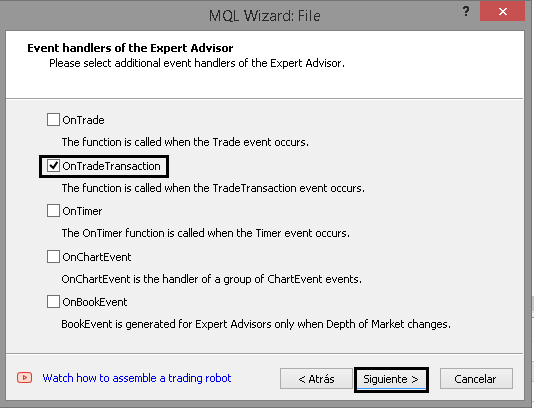Enable the OnTrade checkbox box

coord(53,120)
